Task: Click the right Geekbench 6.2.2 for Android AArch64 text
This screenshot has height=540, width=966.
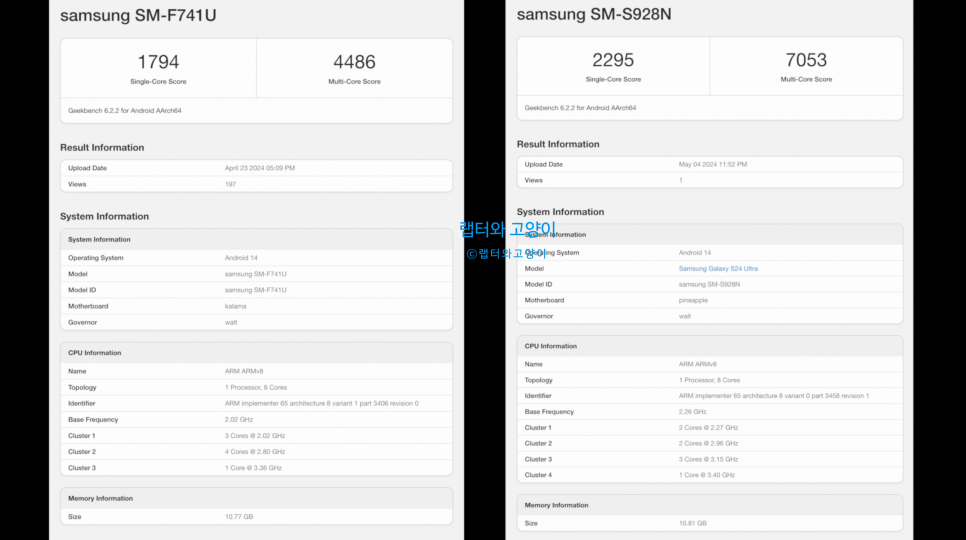Action: click(x=580, y=108)
